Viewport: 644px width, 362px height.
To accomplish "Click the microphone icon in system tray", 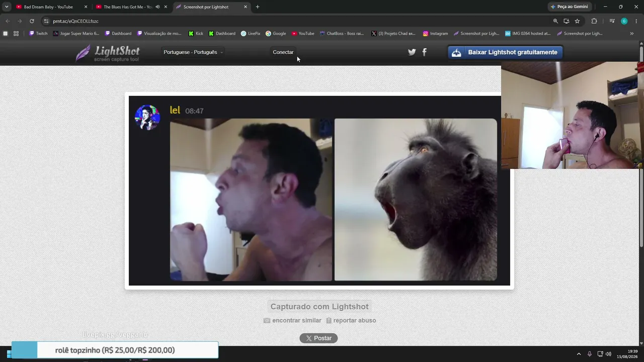I will click(x=590, y=354).
